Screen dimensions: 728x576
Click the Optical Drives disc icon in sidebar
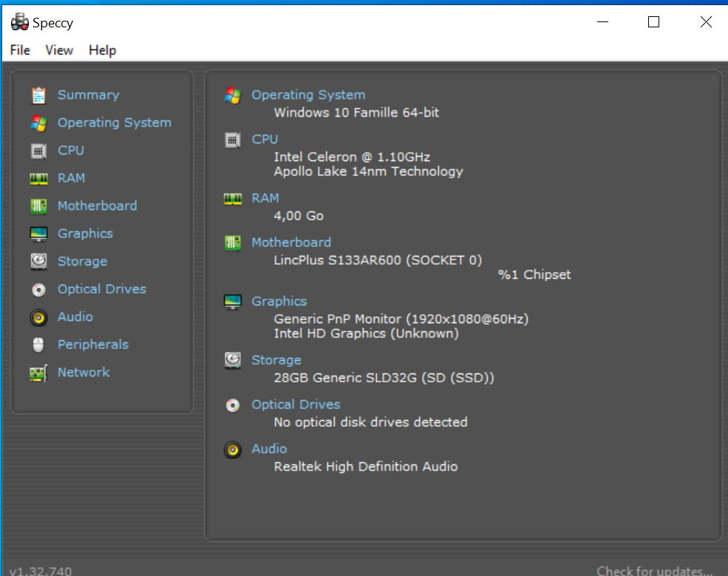[38, 290]
